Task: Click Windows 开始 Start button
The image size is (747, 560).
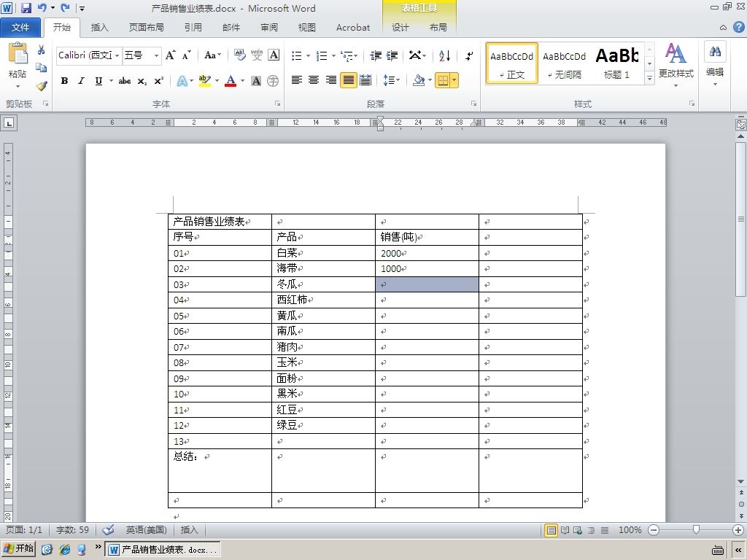Action: (x=18, y=548)
